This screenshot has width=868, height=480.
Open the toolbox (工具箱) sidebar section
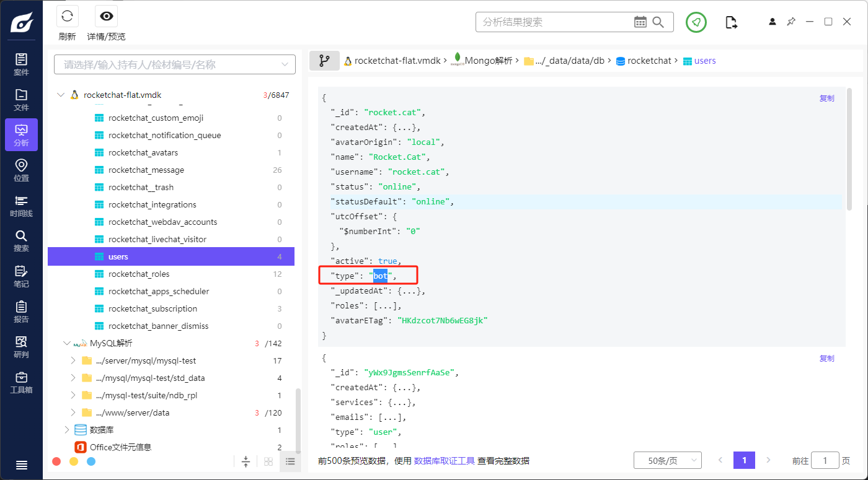click(21, 382)
